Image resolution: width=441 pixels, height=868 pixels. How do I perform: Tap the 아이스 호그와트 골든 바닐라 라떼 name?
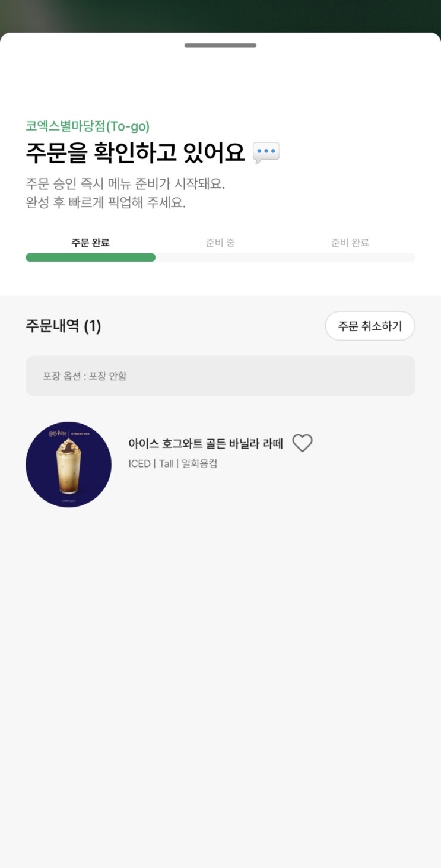pyautogui.click(x=205, y=443)
